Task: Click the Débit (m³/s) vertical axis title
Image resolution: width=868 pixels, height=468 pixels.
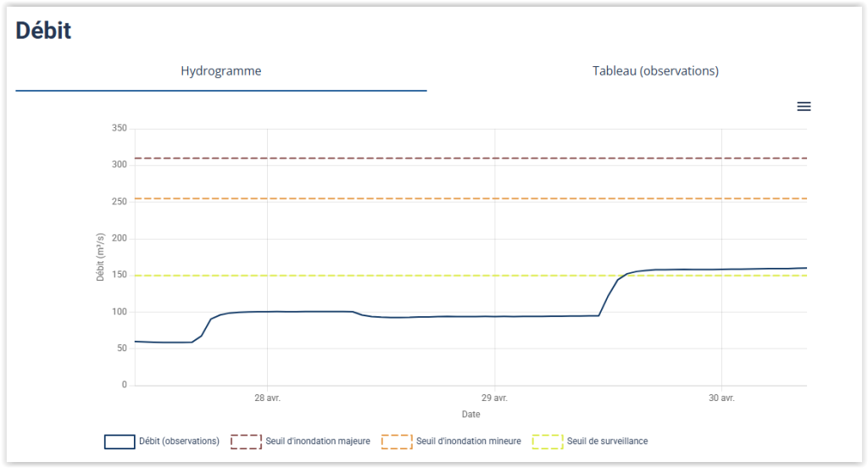Action: point(100,257)
